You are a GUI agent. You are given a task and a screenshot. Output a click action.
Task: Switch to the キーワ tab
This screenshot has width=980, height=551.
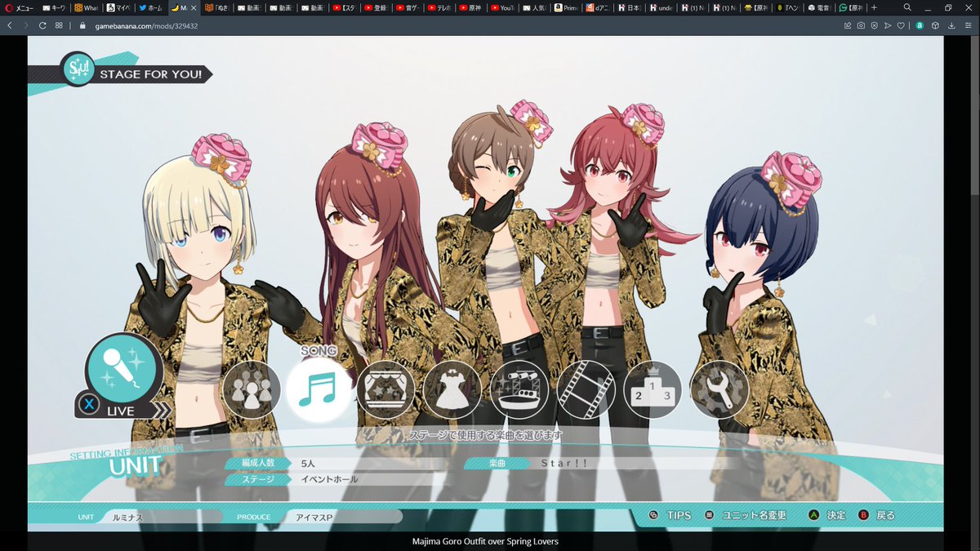coord(55,7)
